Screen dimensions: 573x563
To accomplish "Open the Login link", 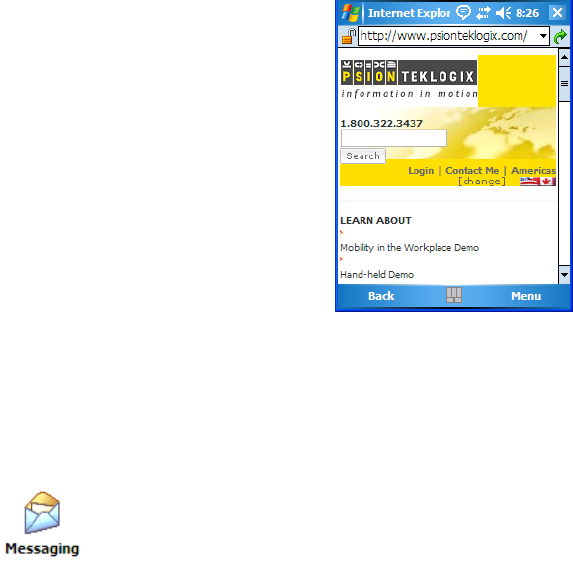I will 421,171.
